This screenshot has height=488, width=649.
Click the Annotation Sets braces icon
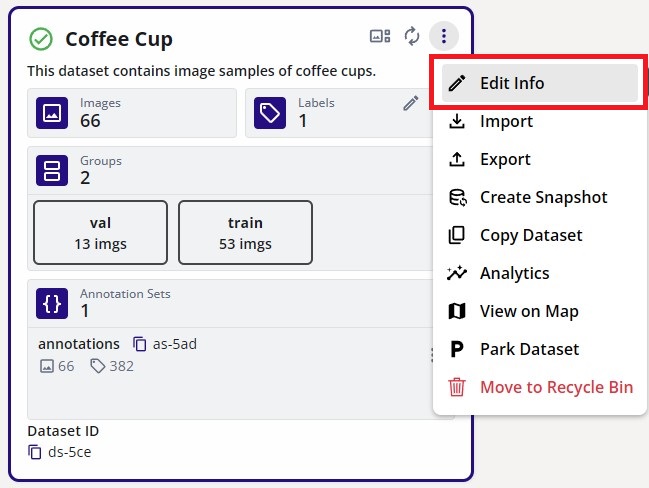pyautogui.click(x=52, y=303)
